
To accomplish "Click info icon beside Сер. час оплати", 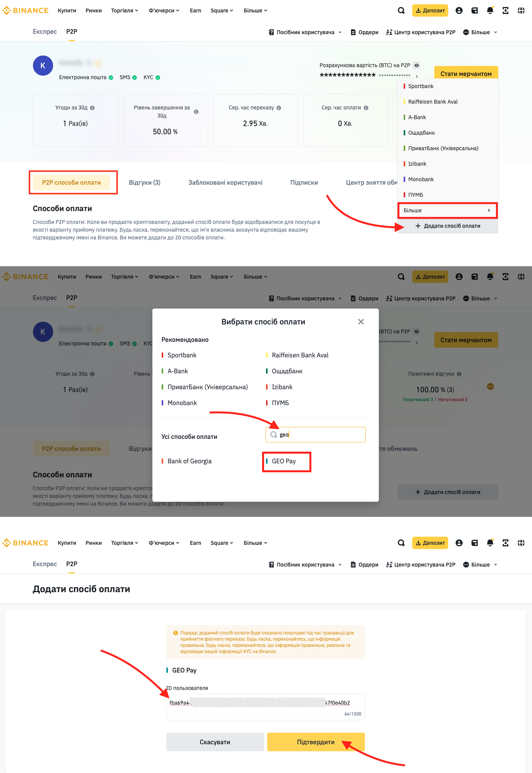I will [366, 108].
